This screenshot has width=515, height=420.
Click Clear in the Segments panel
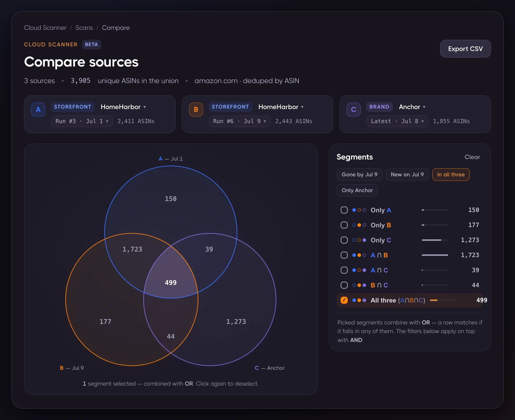[472, 157]
